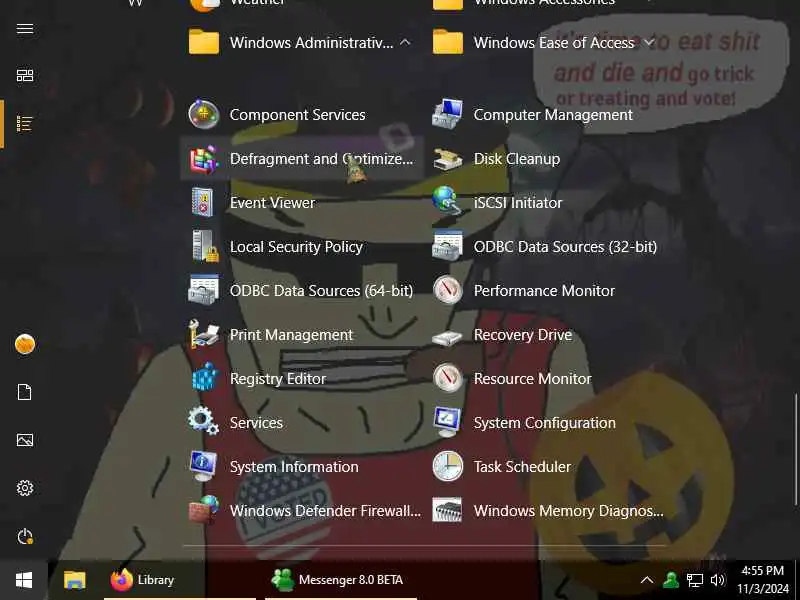Open System Configuration icon
The image size is (800, 600).
[447, 422]
